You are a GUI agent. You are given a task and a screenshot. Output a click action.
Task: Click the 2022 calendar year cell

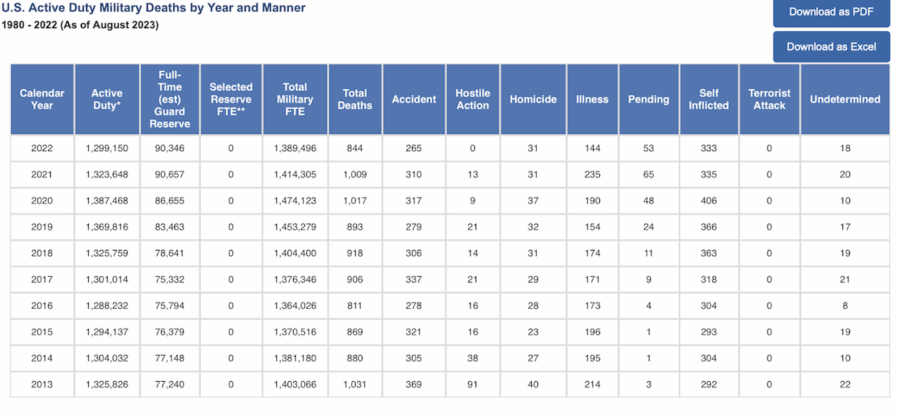pos(42,148)
